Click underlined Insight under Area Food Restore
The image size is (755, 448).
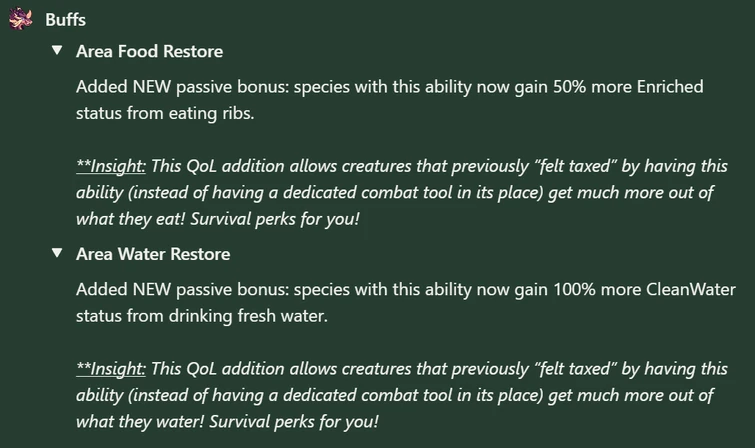(111, 166)
